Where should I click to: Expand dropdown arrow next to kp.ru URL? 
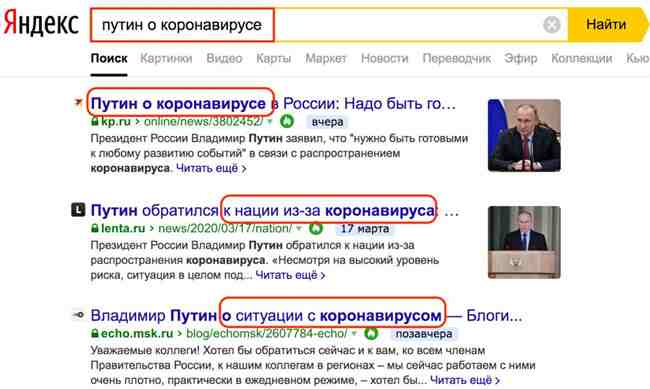tap(270, 122)
